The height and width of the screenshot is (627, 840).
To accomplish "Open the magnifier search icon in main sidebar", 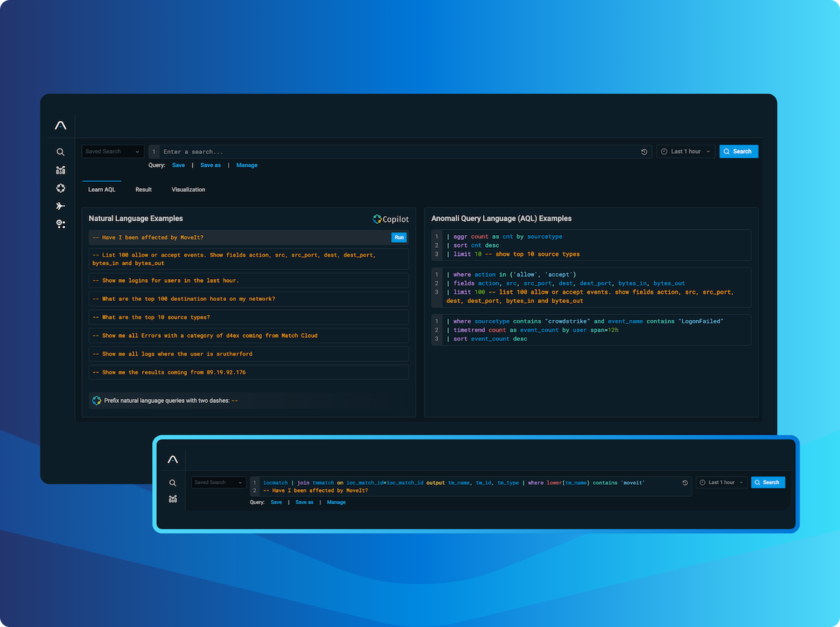I will click(61, 152).
